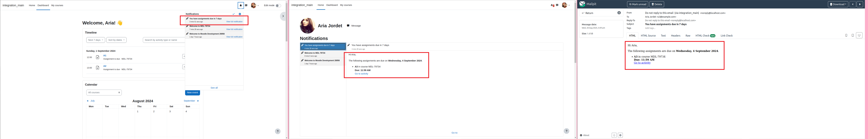Select My courses in profile window
Viewport: 868px width, 139px height.
pyautogui.click(x=346, y=5)
